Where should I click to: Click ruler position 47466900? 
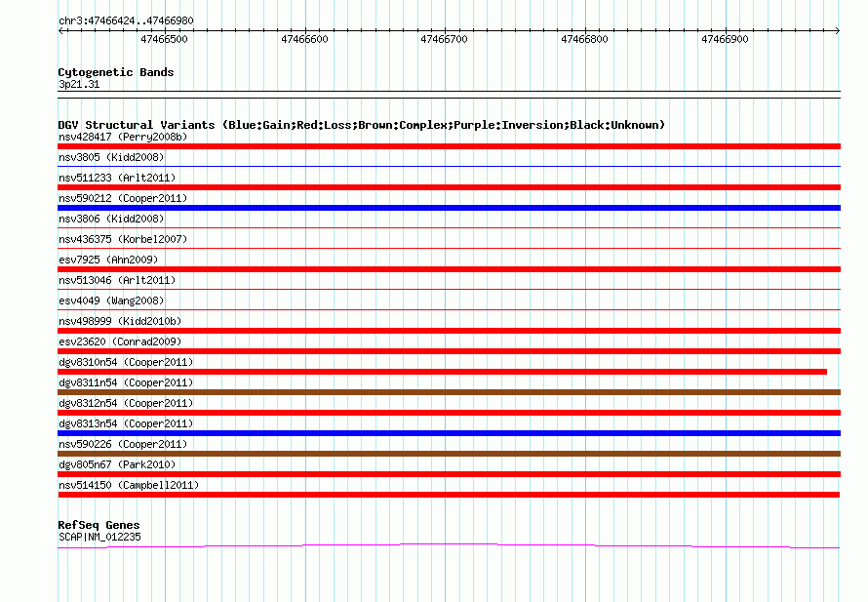726,39
